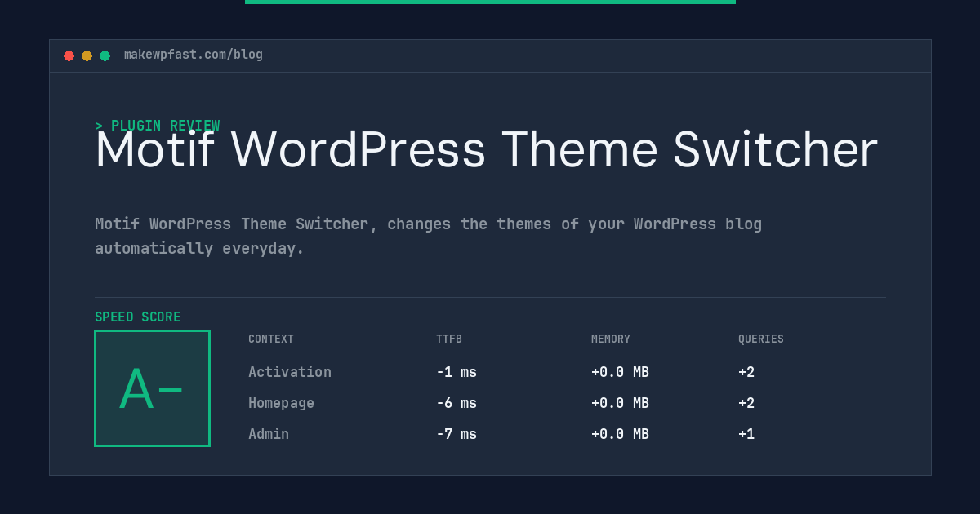
Task: Click the Admin row '+1' queries value
Action: 746,434
